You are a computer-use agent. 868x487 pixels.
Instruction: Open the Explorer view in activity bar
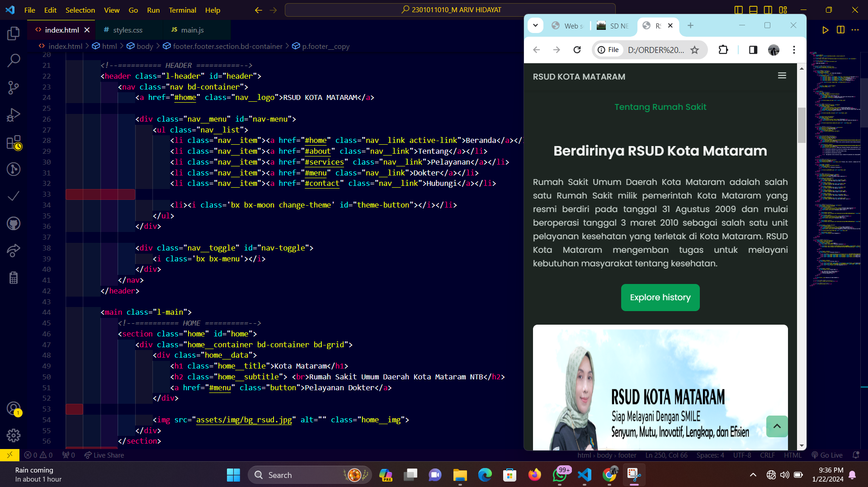point(14,33)
